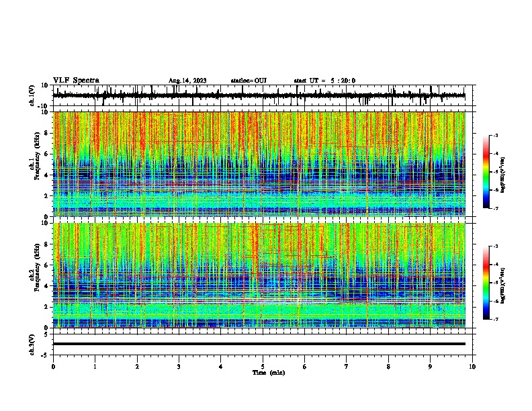The width and height of the screenshot is (532, 411).
Task: Click the ch.1 voltage waveform trace panel
Action: click(262, 95)
